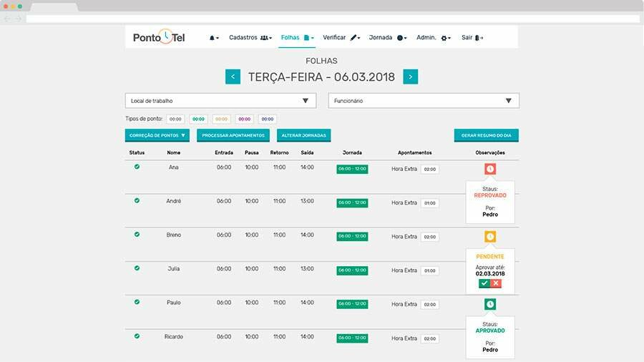This screenshot has width=644, height=362.
Task: Click the browser back arrow
Action: pyautogui.click(x=7, y=19)
